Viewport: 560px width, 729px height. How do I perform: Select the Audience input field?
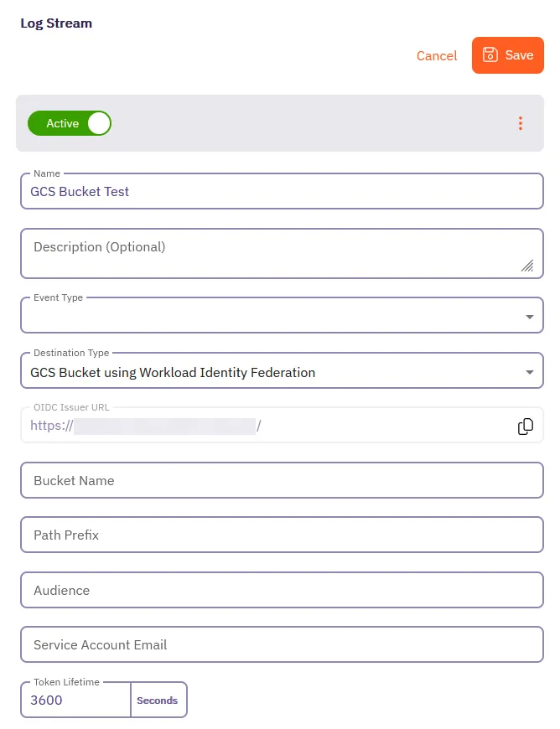282,591
